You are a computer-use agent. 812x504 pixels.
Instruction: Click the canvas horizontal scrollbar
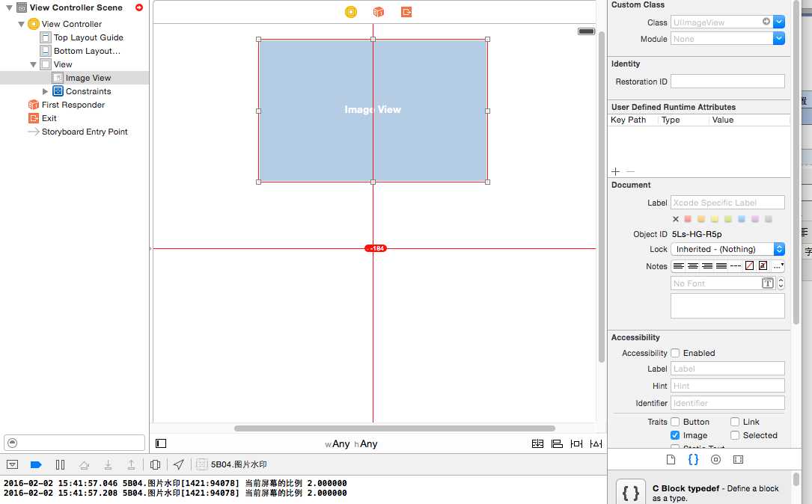tap(394, 428)
